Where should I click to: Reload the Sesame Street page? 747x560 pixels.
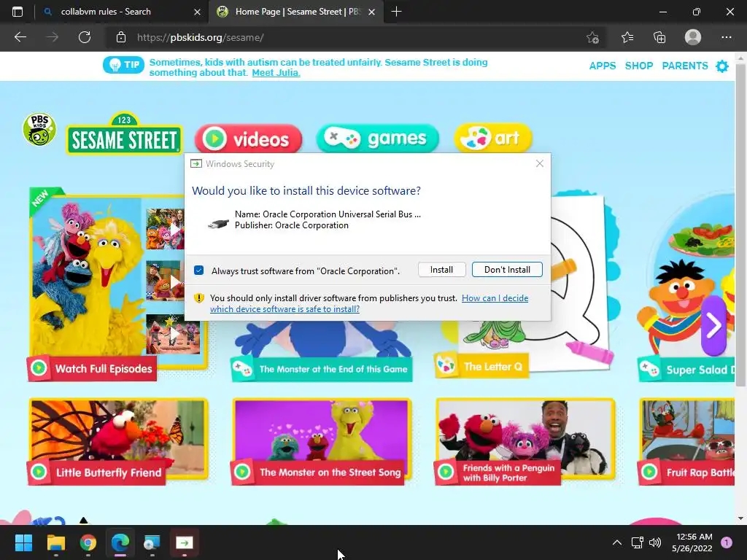pyautogui.click(x=85, y=37)
